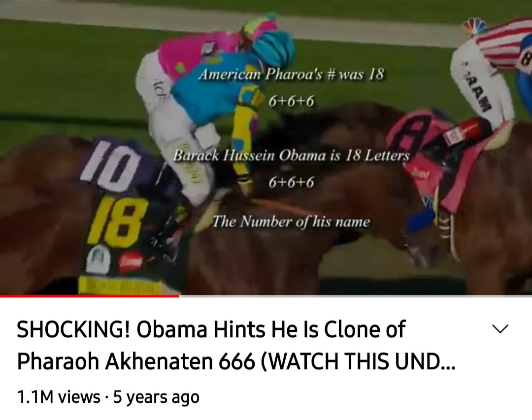Click the Barack Hussein Obama 18 Letters caption

coord(291,156)
